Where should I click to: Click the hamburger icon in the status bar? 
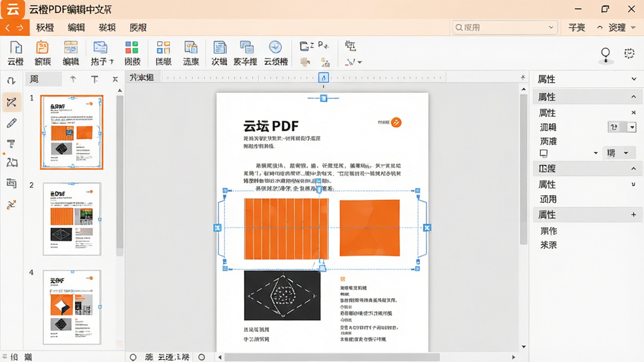click(x=4, y=357)
